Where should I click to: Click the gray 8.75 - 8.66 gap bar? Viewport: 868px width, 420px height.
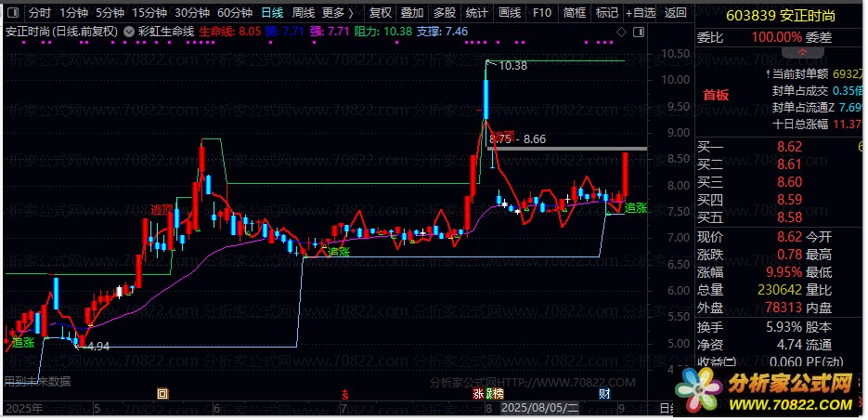567,149
